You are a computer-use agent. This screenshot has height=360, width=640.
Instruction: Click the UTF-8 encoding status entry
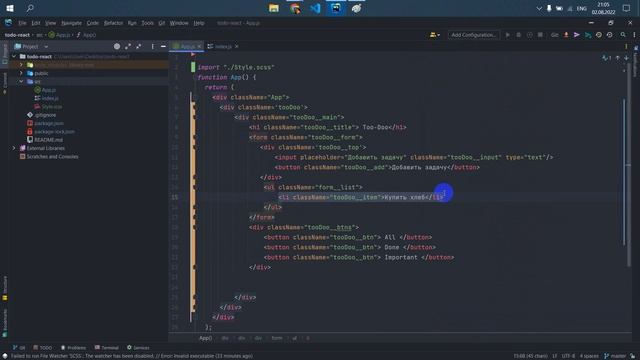tap(568, 356)
